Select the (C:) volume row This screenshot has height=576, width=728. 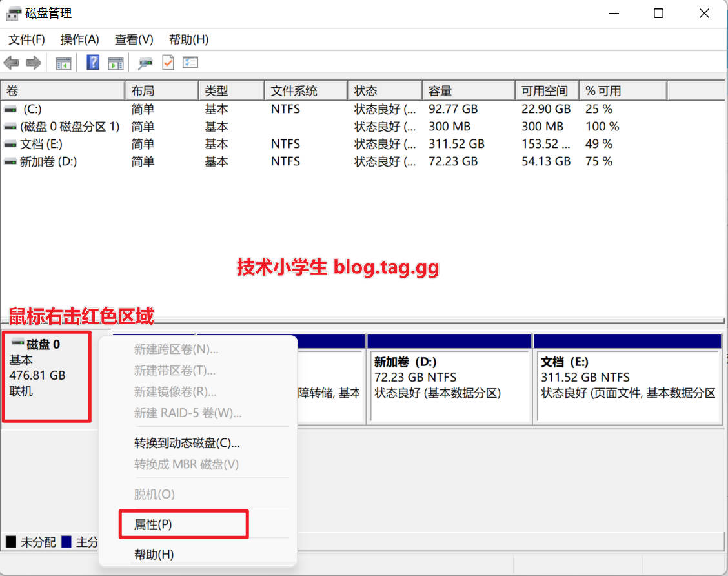pyautogui.click(x=32, y=109)
